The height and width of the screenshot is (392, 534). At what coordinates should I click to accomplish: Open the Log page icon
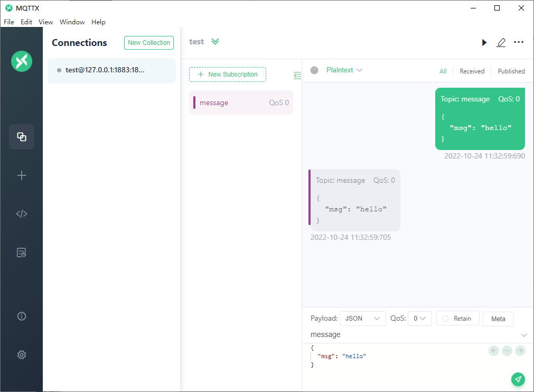[x=22, y=253]
